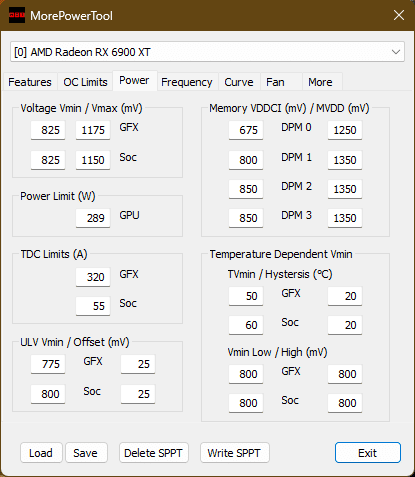Edit Vmin Low Soc field 800
This screenshot has height=477, width=415.
[246, 403]
